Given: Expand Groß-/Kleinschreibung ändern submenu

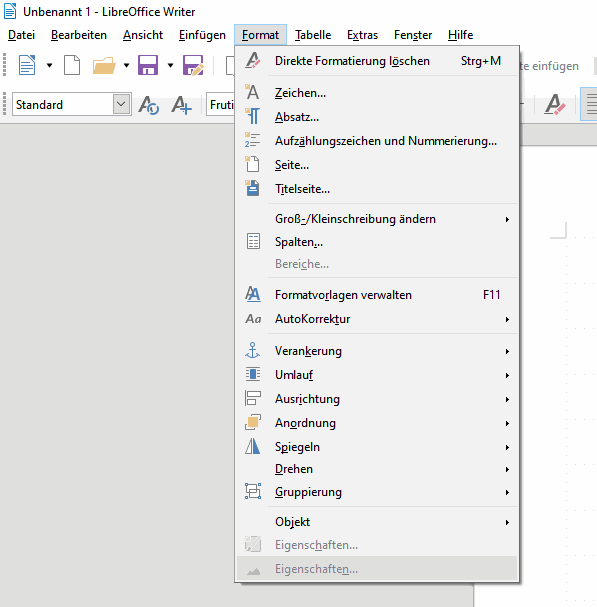Looking at the screenshot, I should point(377,219).
